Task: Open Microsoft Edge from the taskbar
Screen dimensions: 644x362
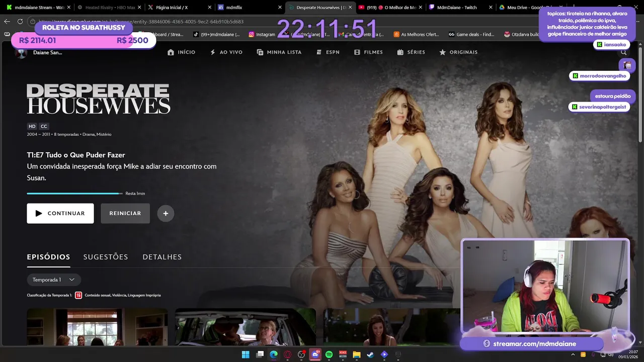Action: click(x=274, y=354)
